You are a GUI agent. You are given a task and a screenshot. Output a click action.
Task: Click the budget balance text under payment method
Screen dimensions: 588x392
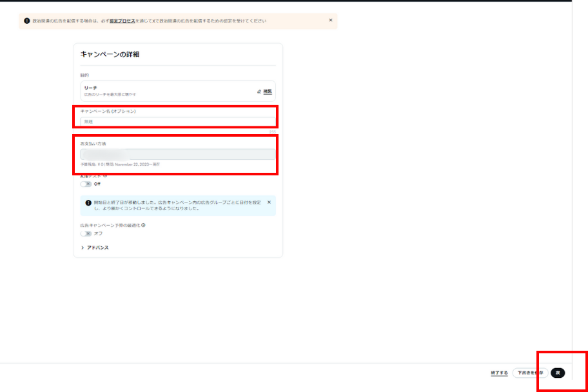click(119, 164)
